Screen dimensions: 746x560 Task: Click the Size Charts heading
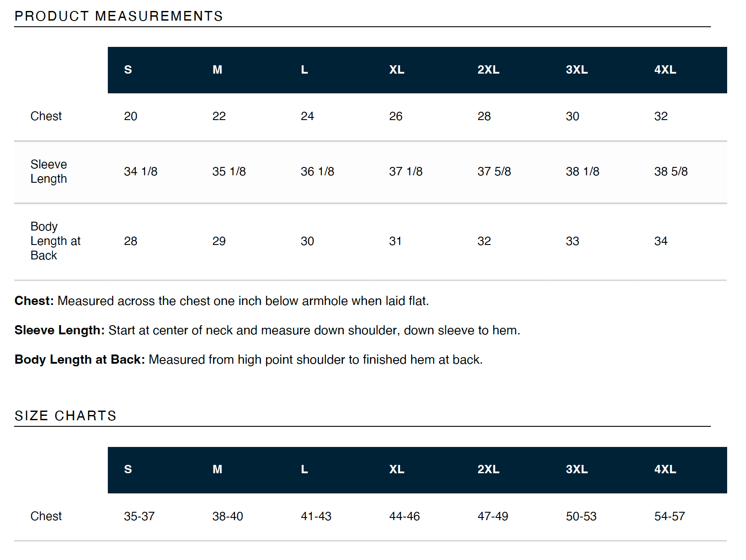(65, 416)
